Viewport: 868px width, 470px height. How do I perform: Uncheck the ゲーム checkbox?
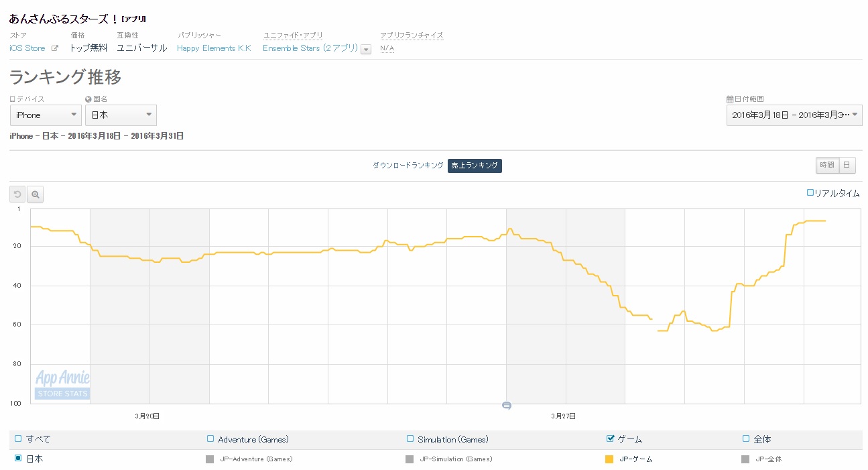click(x=610, y=439)
